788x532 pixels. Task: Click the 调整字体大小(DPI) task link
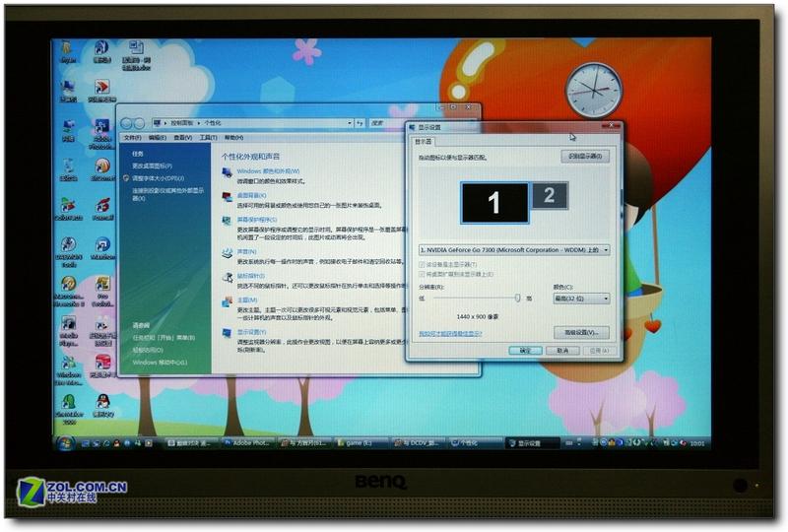point(158,178)
